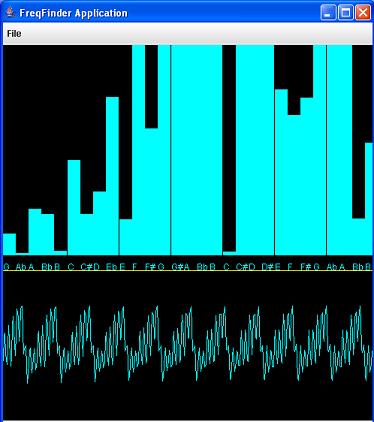Click the yellow line beneath the note labels
Screen dimensions: 374x422
click(187, 271)
